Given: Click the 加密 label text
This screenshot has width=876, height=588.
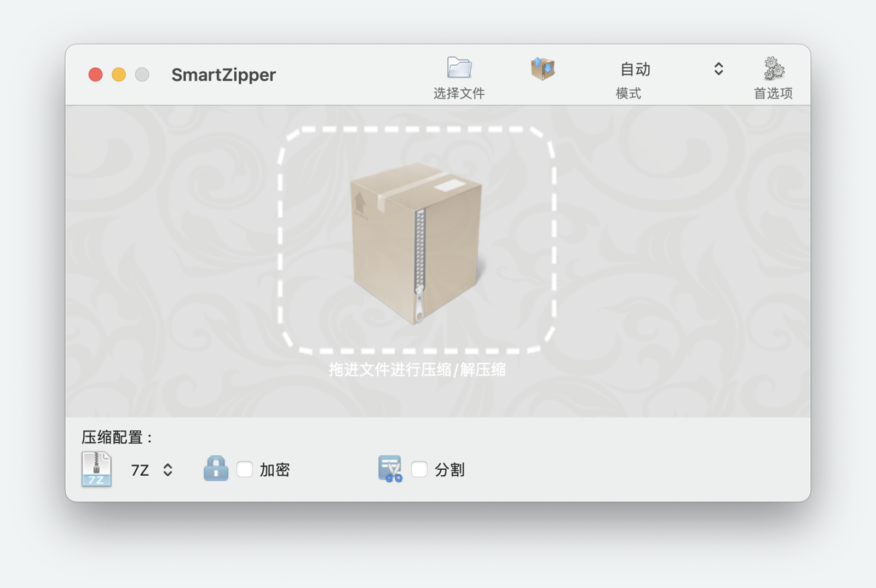Looking at the screenshot, I should click(x=275, y=470).
